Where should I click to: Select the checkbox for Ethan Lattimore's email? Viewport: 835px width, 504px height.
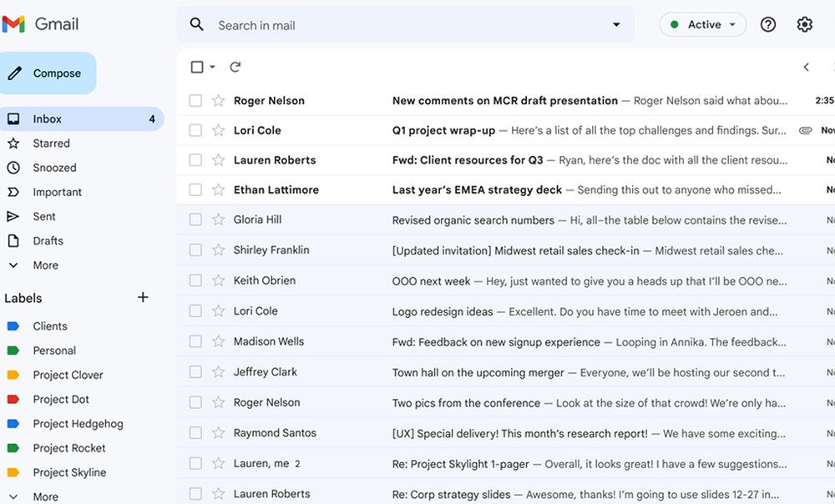pyautogui.click(x=195, y=189)
